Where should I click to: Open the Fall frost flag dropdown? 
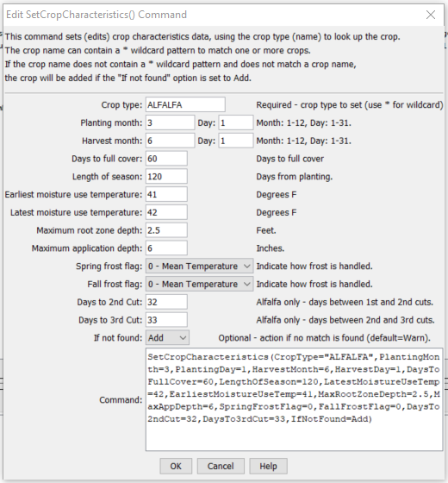[199, 284]
